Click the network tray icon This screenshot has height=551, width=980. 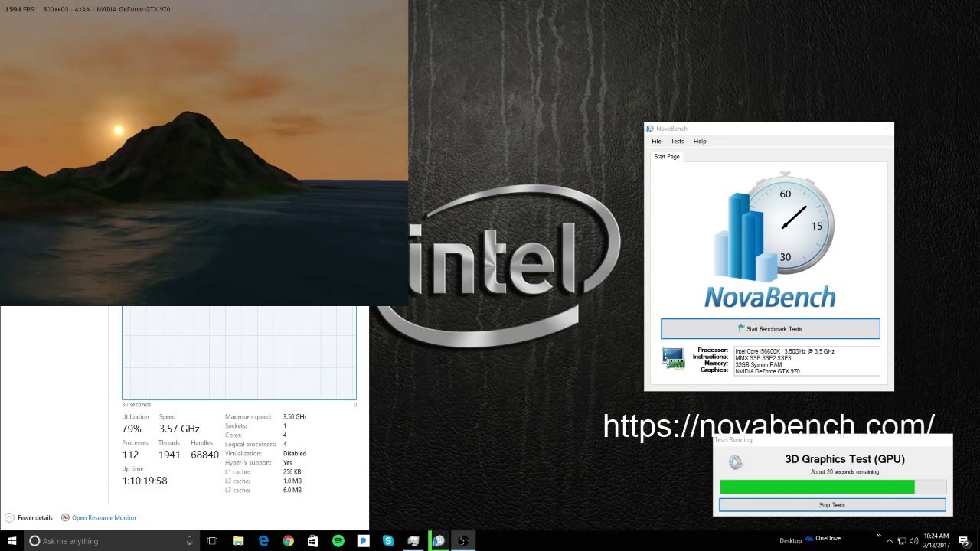pyautogui.click(x=902, y=541)
